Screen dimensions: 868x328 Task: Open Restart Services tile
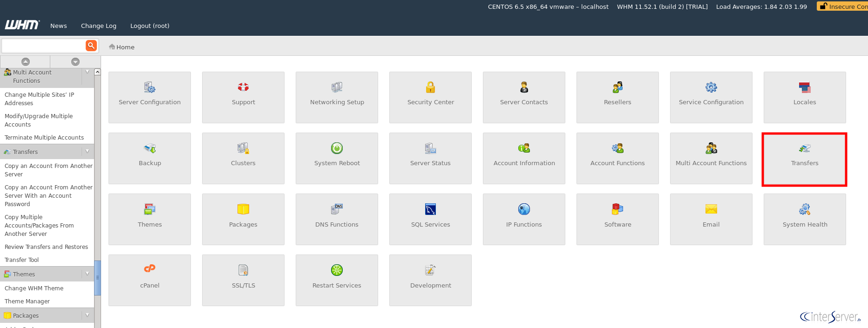(337, 280)
